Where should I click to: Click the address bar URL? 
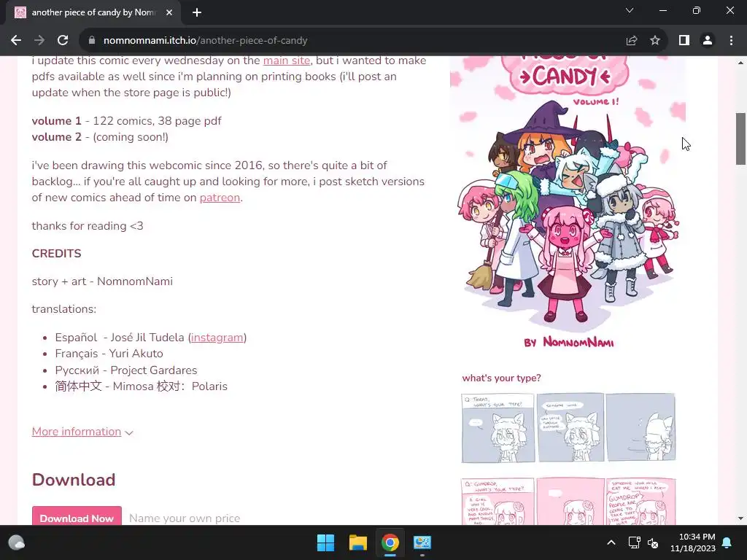(205, 41)
